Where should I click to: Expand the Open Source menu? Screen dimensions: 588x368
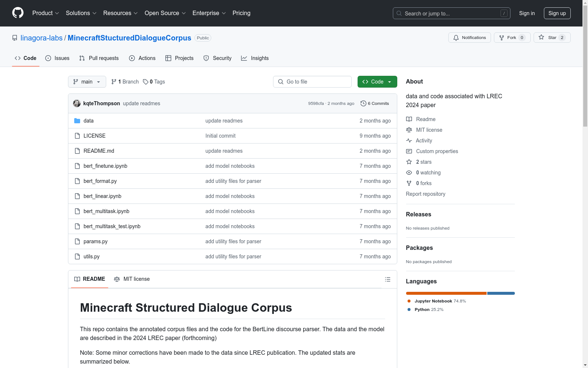[165, 13]
